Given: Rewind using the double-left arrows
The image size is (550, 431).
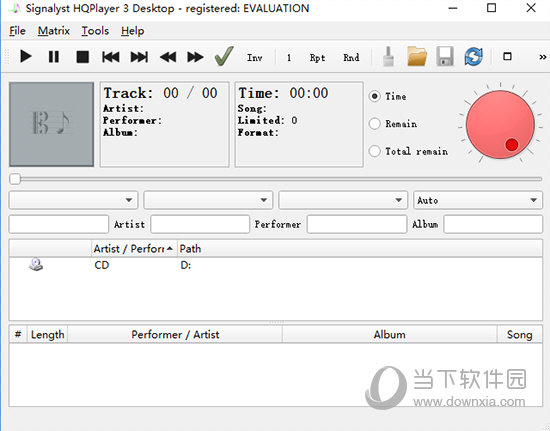Looking at the screenshot, I should click(x=168, y=57).
